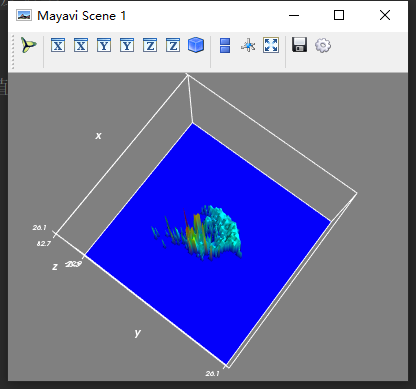Select the second Y axis view icon
416x389 pixels.
(127, 45)
